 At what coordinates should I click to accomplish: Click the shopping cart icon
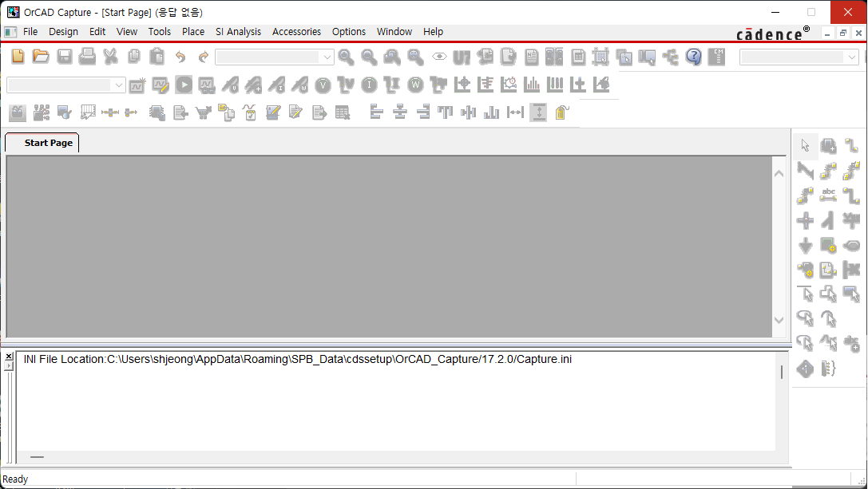coord(204,112)
